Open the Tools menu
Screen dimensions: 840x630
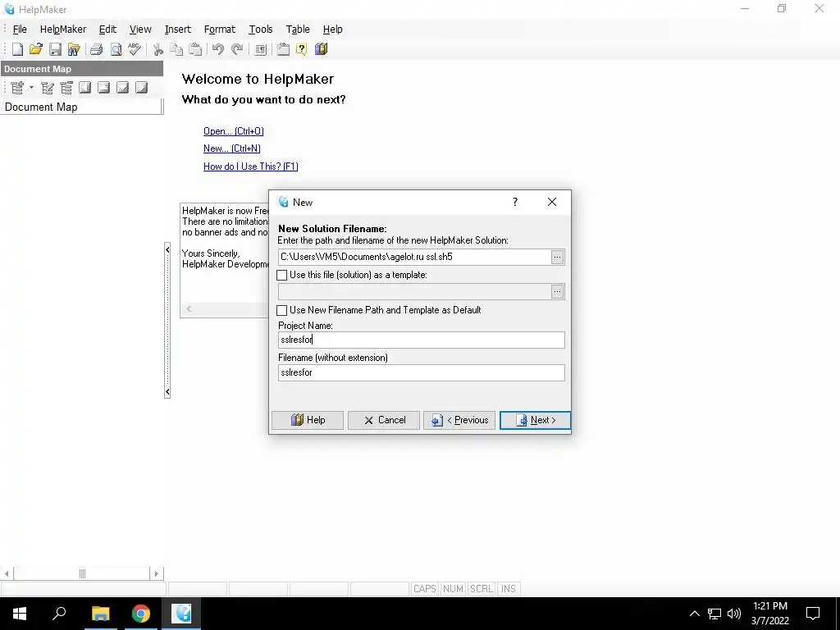260,30
